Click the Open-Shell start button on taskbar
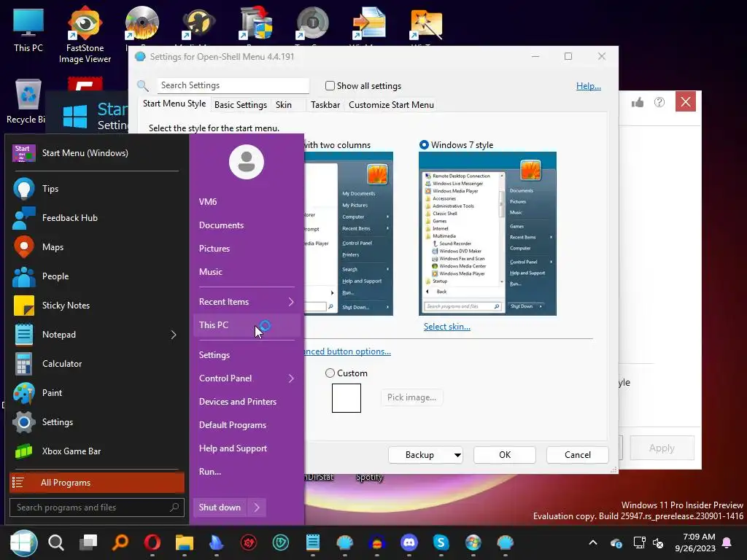This screenshot has width=747, height=560. [x=23, y=542]
